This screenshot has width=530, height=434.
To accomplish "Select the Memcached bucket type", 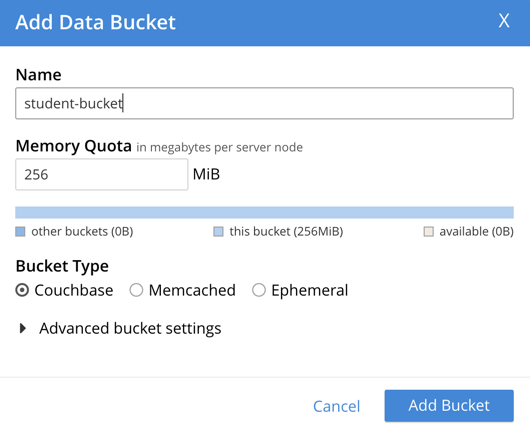I will point(136,290).
